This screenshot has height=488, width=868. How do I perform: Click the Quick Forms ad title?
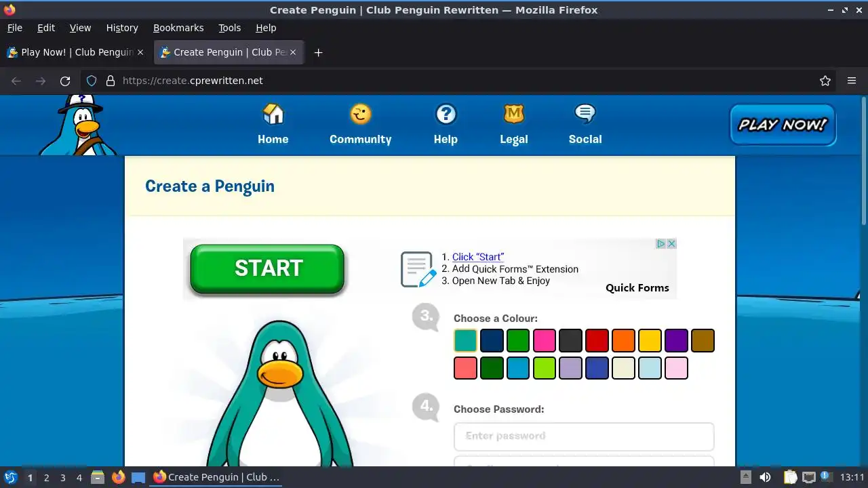coord(637,287)
